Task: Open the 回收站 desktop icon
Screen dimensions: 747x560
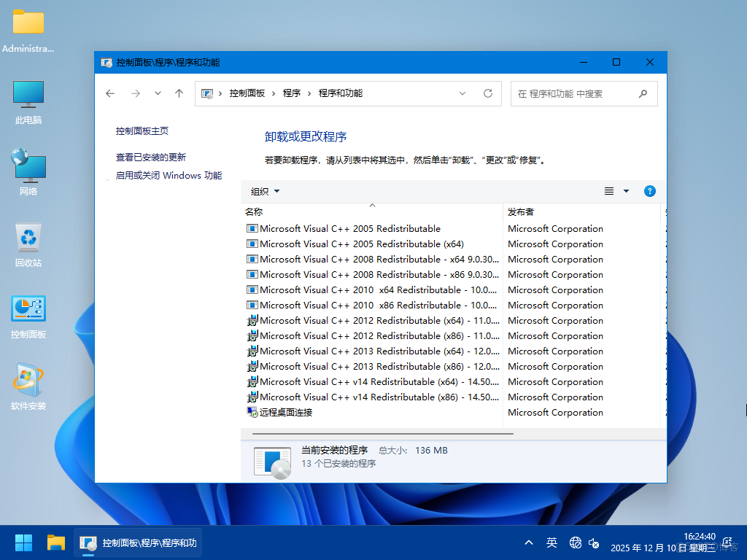Action: click(x=29, y=239)
